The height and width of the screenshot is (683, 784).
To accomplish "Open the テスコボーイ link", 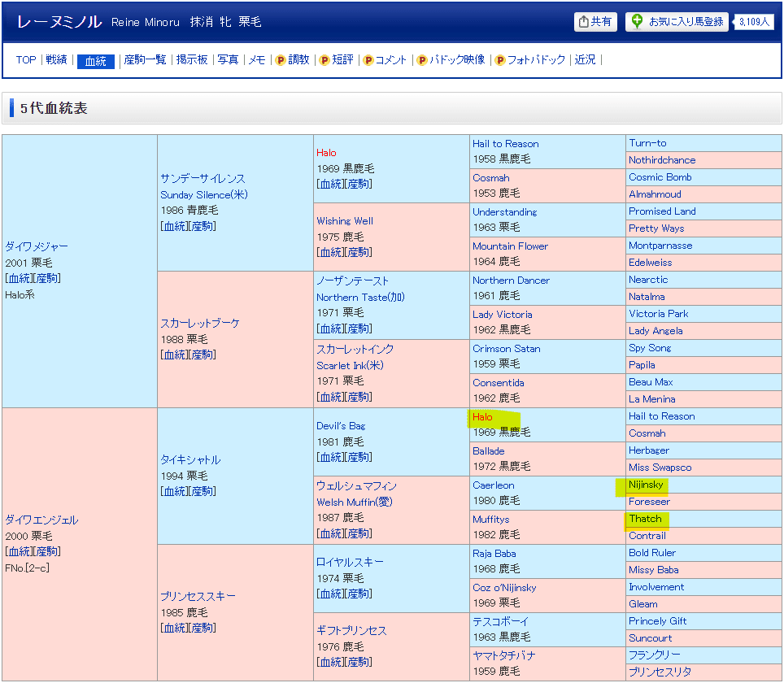I will (x=500, y=621).
